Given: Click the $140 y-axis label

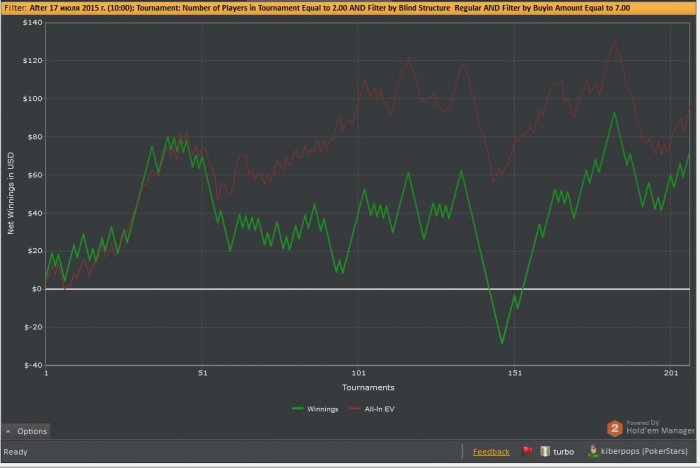Looking at the screenshot, I should [x=33, y=22].
